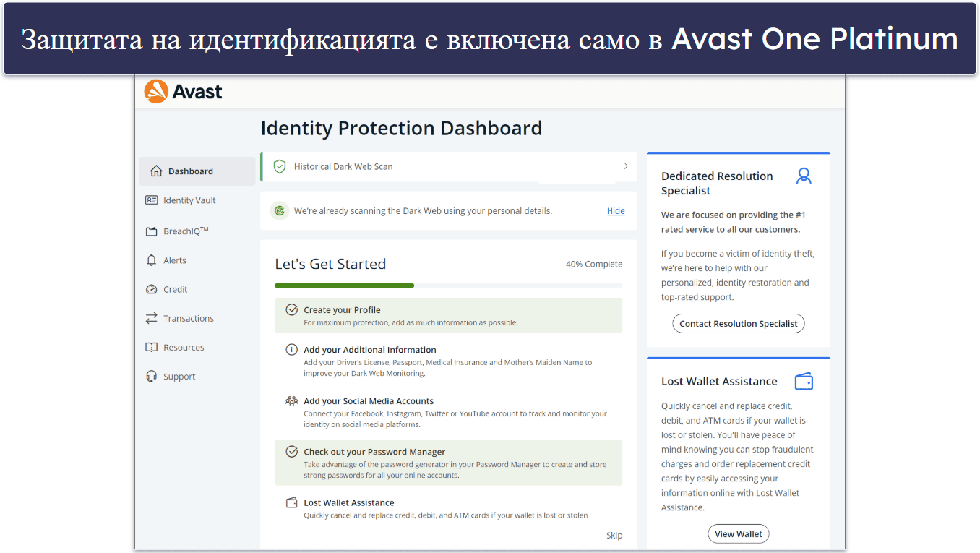This screenshot has width=980, height=553.
Task: Click the Additional Information info icon
Action: pyautogui.click(x=292, y=349)
